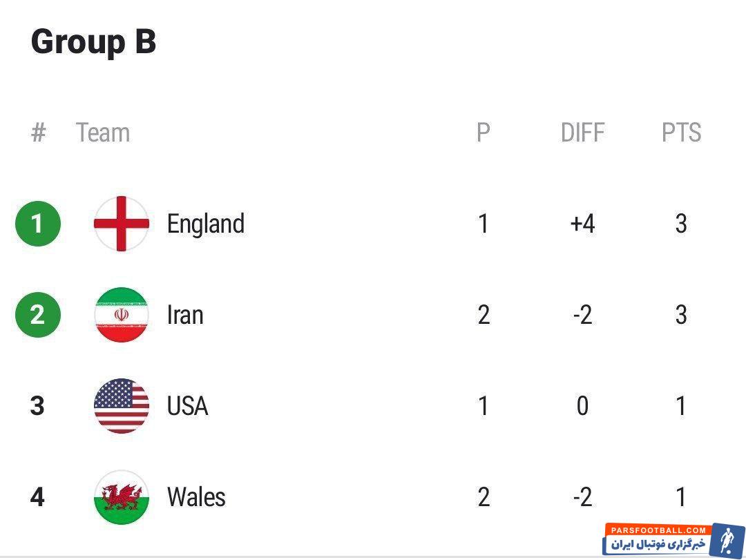The image size is (746, 560).
Task: Click the Wales flag icon
Action: (x=122, y=497)
